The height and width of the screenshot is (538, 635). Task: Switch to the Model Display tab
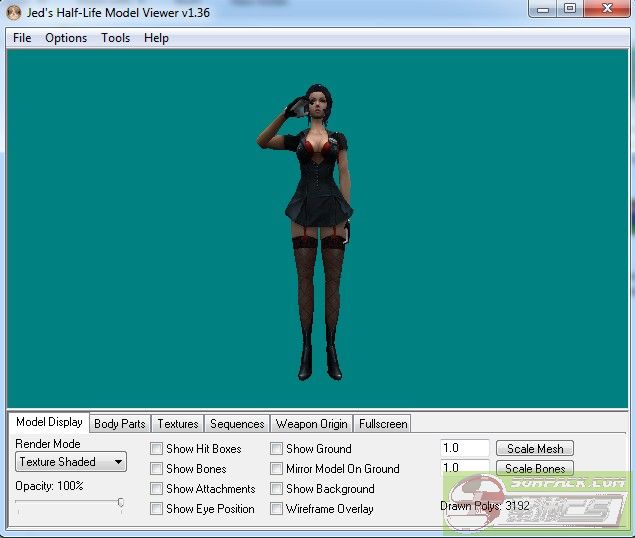[x=49, y=423]
